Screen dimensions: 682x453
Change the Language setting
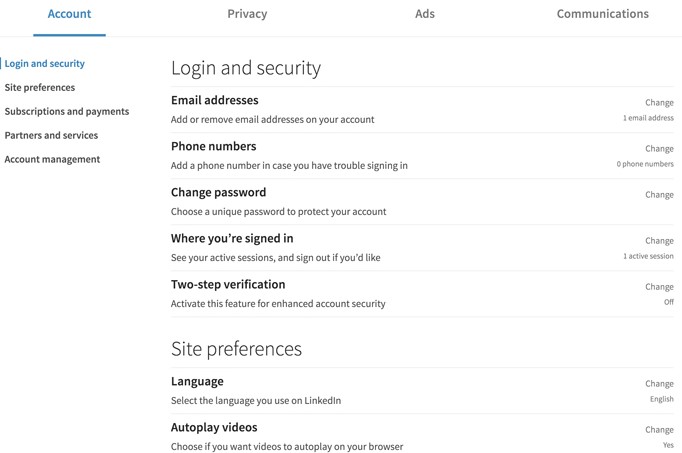659,384
